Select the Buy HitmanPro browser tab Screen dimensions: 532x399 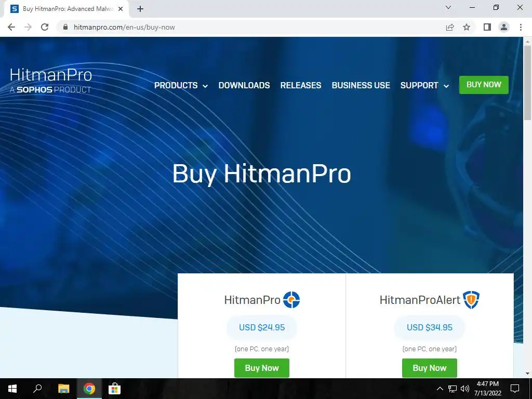[x=67, y=9]
